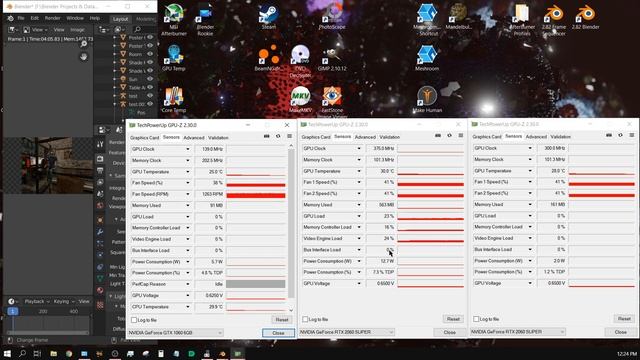This screenshot has width=640, height=360.
Task: Open Blender's Render menu
Action: coord(53,18)
